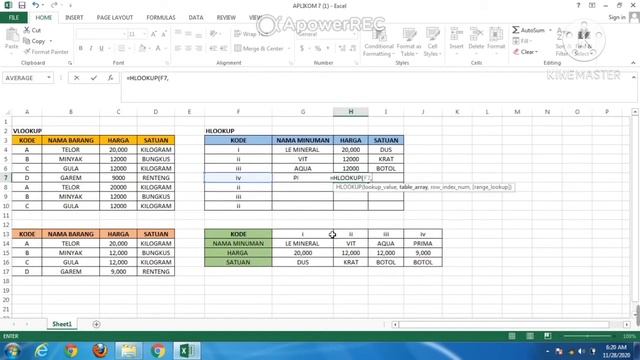Confirm formula with checkmark icon
Screen dimensions: 640x360
[x=94, y=78]
